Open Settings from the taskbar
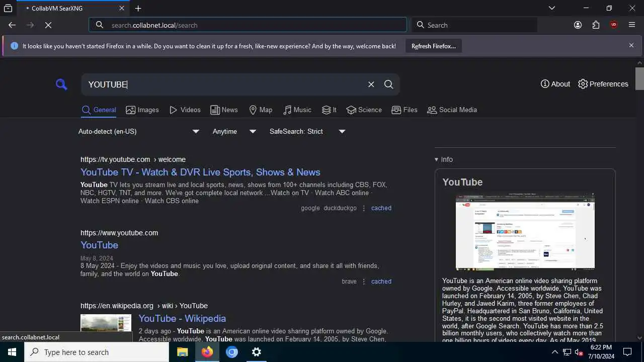 [x=257, y=352]
